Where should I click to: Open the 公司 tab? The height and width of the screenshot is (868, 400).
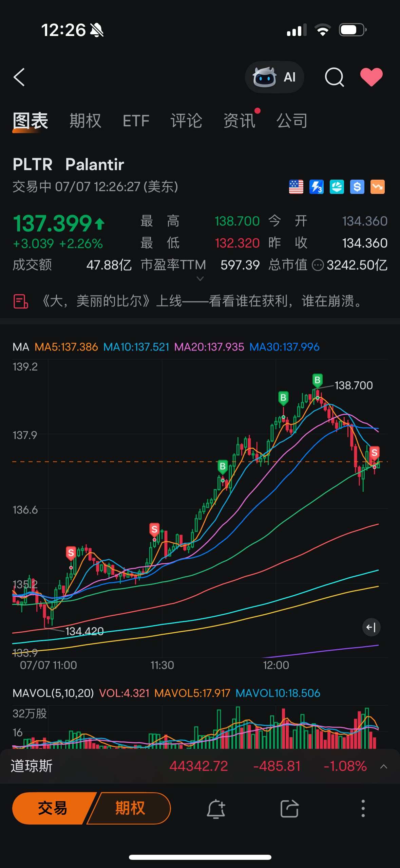tap(292, 121)
